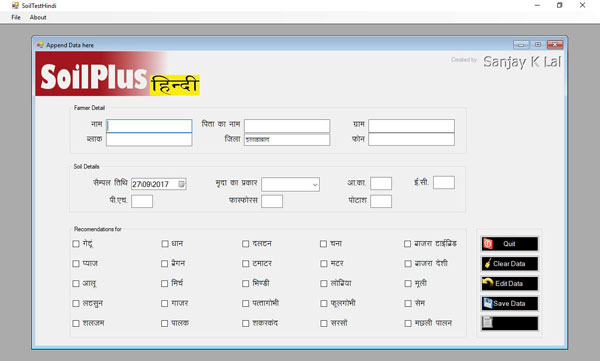The width and height of the screenshot is (600, 361).
Task: Tick the गेहूं checkbox
Action: [x=76, y=244]
